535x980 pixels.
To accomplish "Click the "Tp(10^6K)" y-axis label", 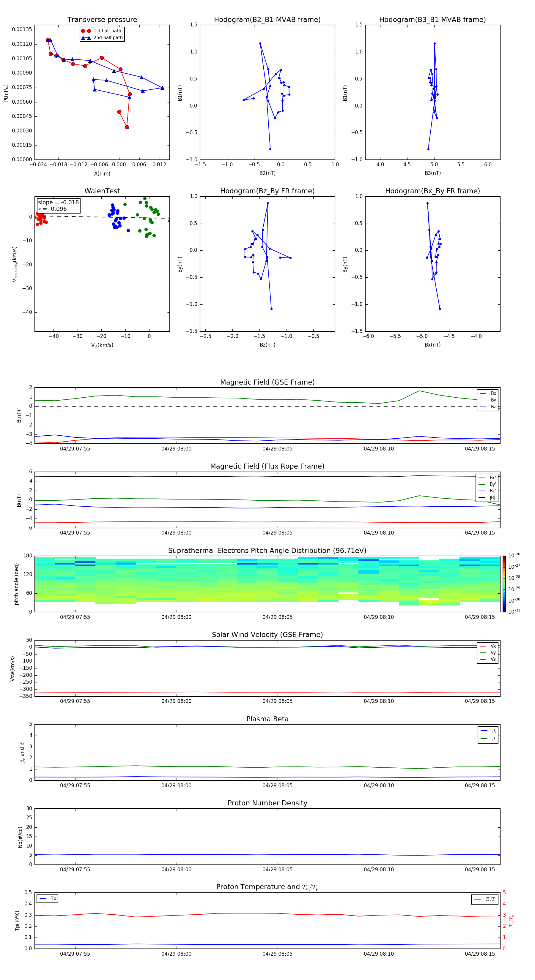I will point(18,921).
